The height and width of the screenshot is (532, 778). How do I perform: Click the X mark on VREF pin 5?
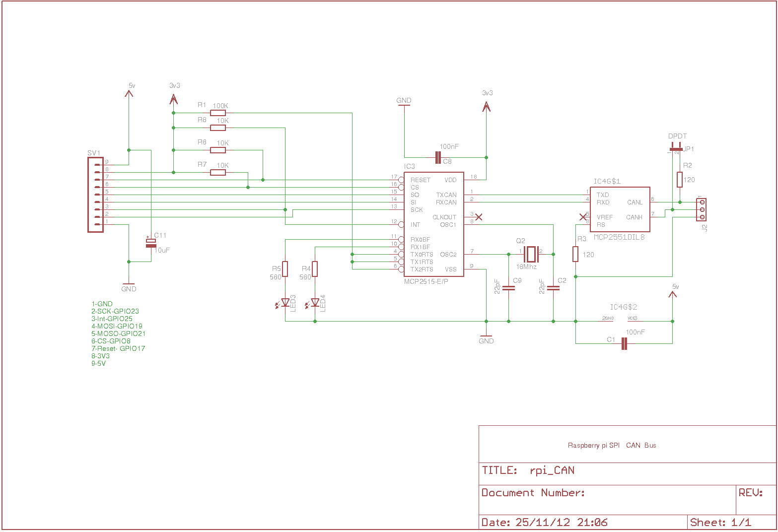(x=584, y=216)
